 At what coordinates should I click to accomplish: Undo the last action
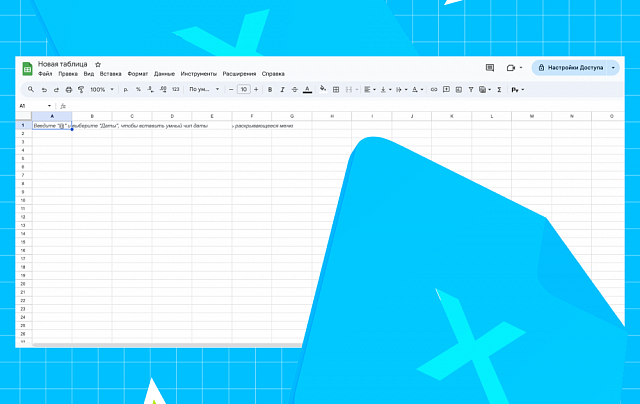(x=44, y=90)
